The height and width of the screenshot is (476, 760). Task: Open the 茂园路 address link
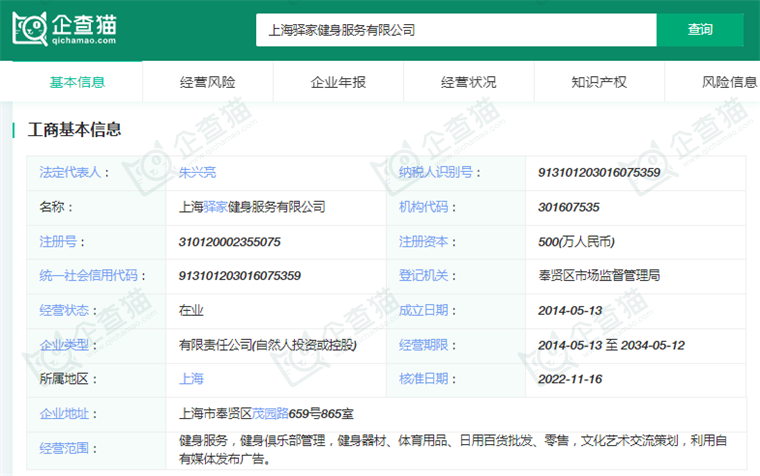(270, 413)
